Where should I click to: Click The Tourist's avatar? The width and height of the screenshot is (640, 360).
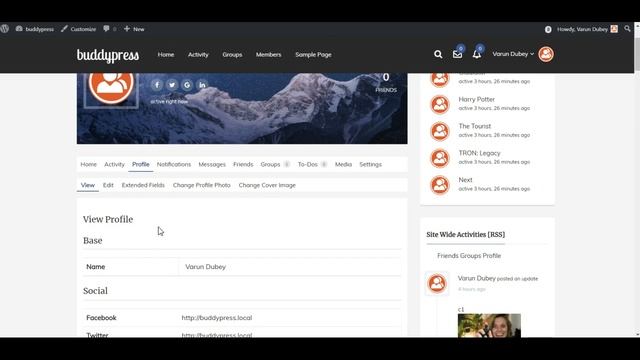tap(440, 131)
